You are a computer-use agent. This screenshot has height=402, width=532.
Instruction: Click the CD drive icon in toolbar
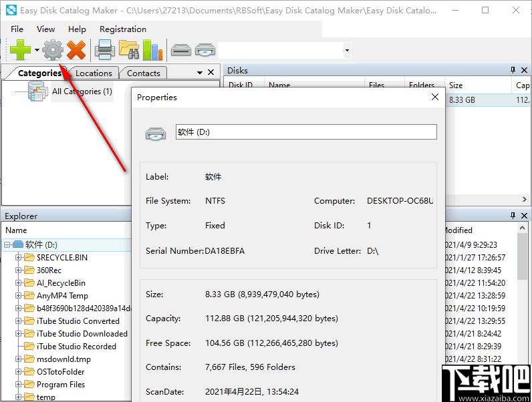point(205,50)
